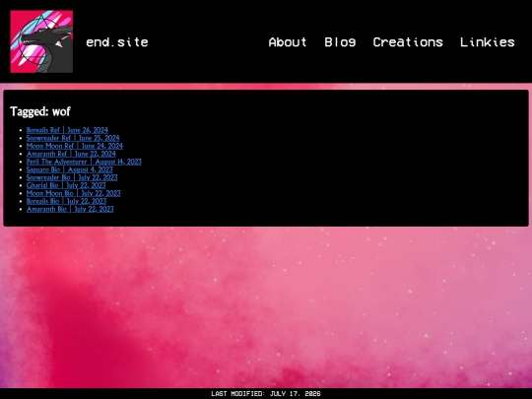The image size is (532, 399).
Task: Open Amaranth Ref June 22, 2024 post
Action: (x=71, y=154)
